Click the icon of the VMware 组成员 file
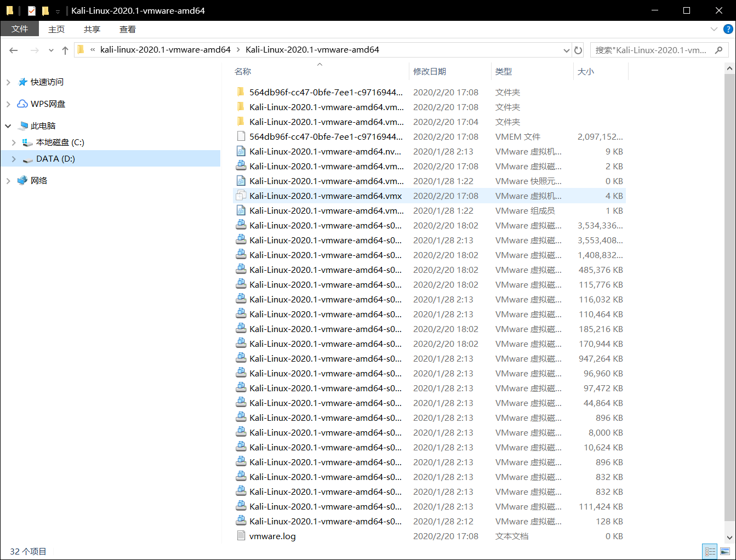736x560 pixels. point(241,210)
